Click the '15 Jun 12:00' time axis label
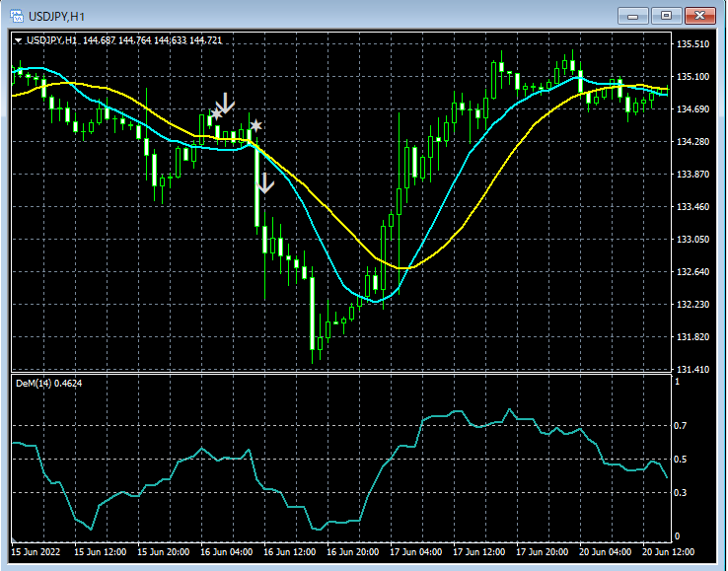728x571 pixels. (101, 552)
